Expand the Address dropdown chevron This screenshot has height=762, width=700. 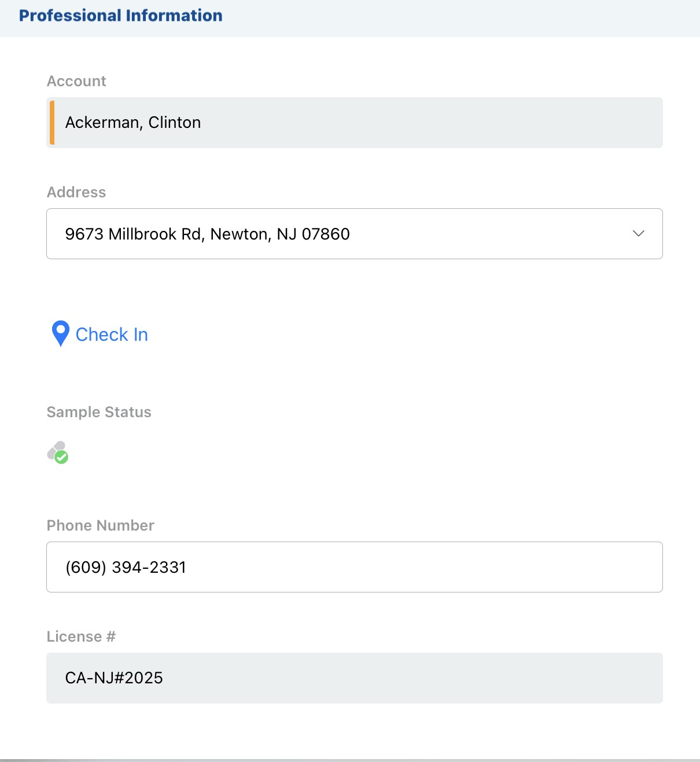638,234
